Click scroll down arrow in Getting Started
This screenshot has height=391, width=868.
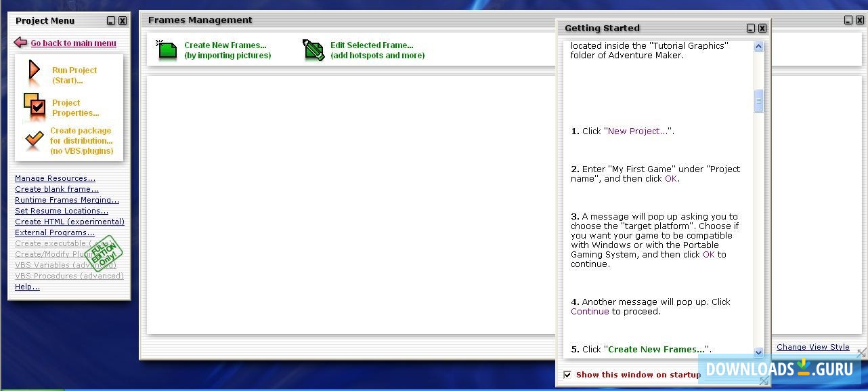[x=758, y=352]
